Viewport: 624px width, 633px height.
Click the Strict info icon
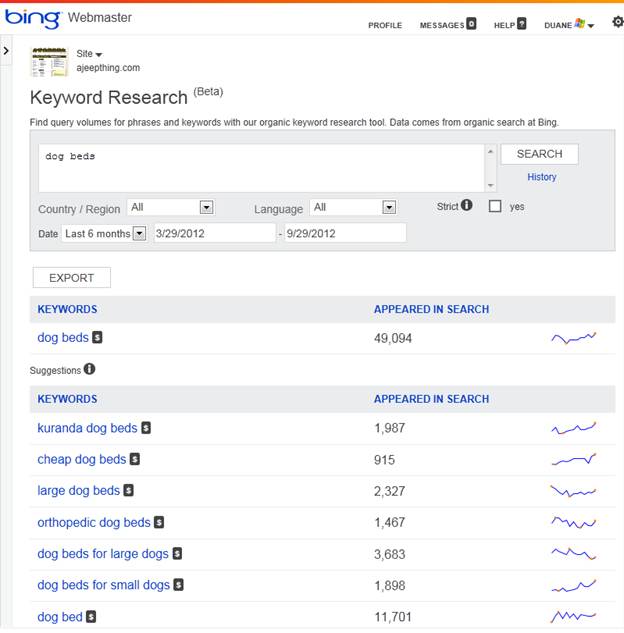[467, 206]
